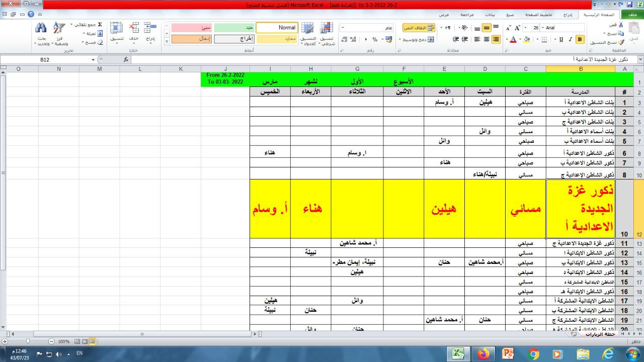Apply the Normal cell style
The height and width of the screenshot is (362, 644).
click(277, 28)
